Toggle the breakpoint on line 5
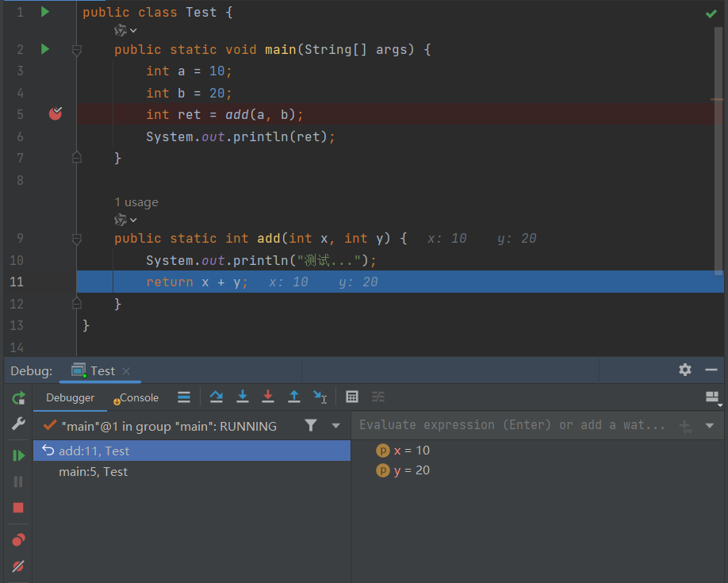Image resolution: width=728 pixels, height=583 pixels. [x=56, y=113]
